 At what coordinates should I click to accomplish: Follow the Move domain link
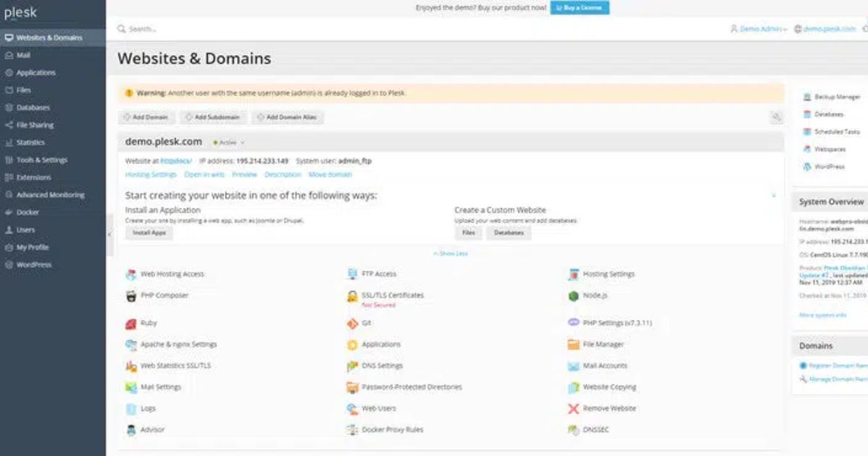click(331, 174)
